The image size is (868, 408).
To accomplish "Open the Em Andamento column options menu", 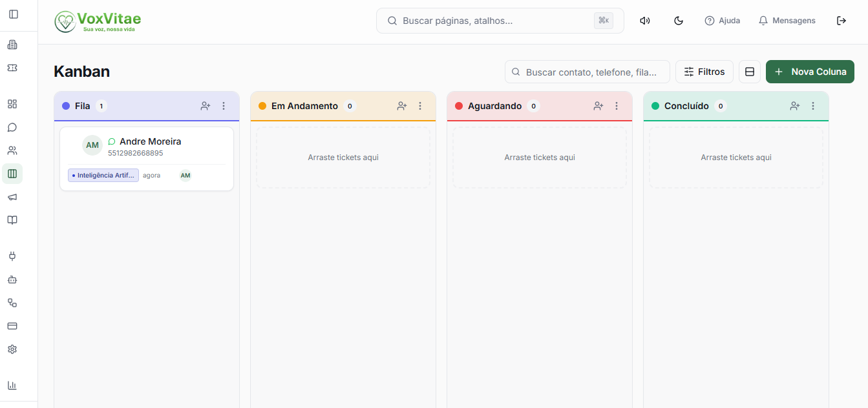I will tap(420, 106).
